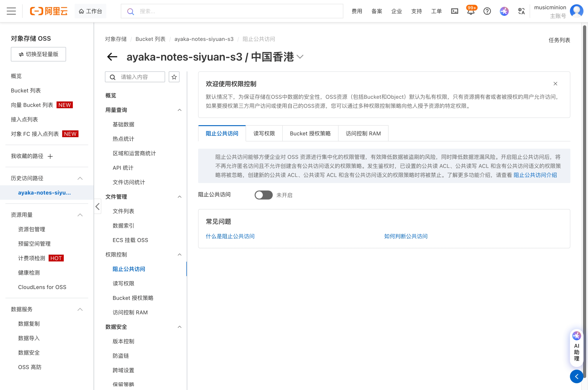
Task: Close the 欢迎使用权限控制 welcome banner
Action: point(555,84)
